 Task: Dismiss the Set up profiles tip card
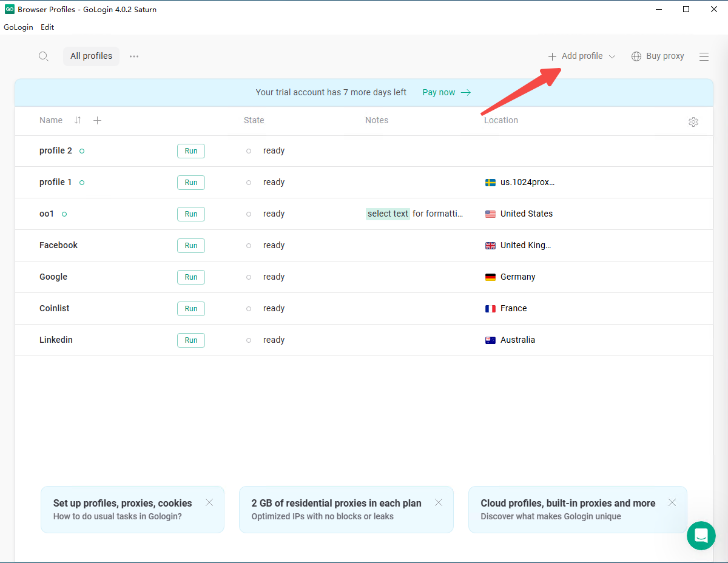[x=209, y=502]
